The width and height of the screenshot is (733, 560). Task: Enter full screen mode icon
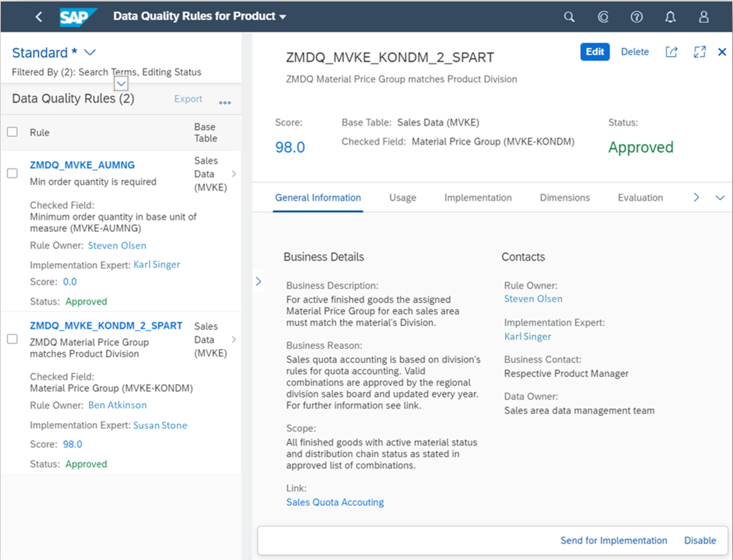coord(699,52)
